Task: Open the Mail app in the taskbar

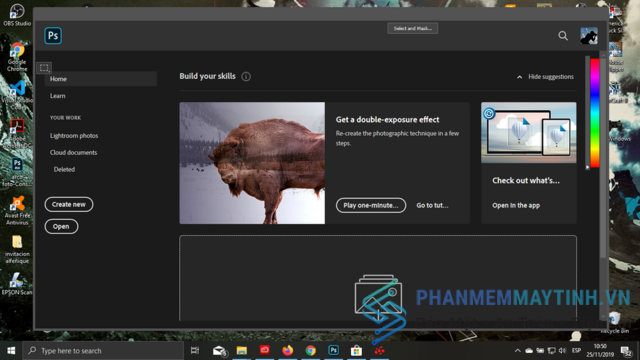Action: [x=219, y=351]
